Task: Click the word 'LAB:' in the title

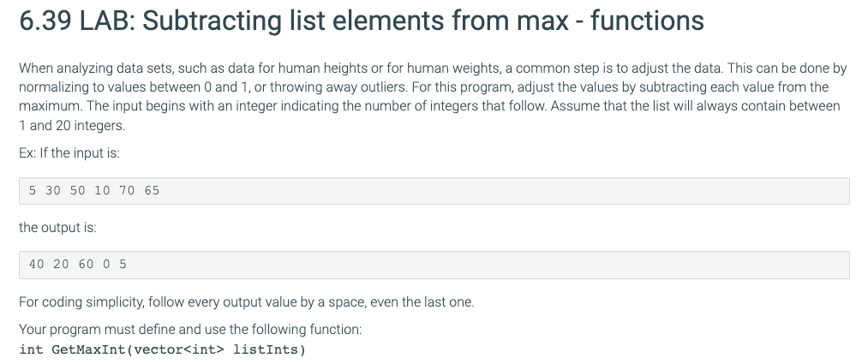Action: coord(107,21)
